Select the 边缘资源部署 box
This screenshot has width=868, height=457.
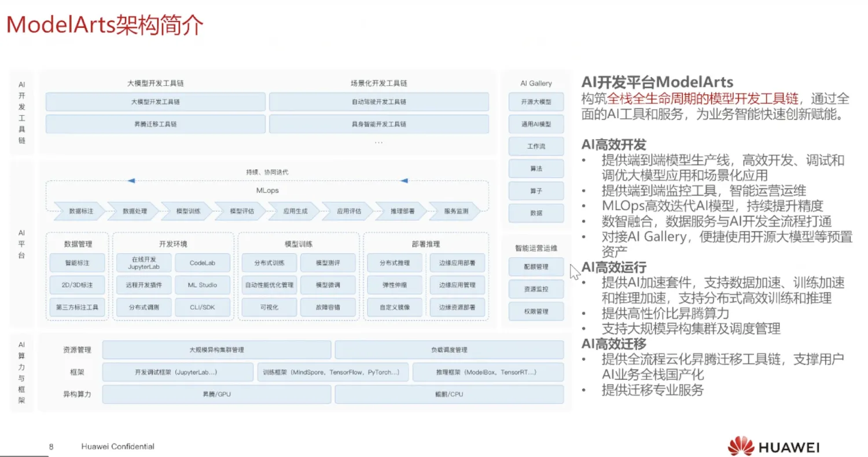pos(457,307)
